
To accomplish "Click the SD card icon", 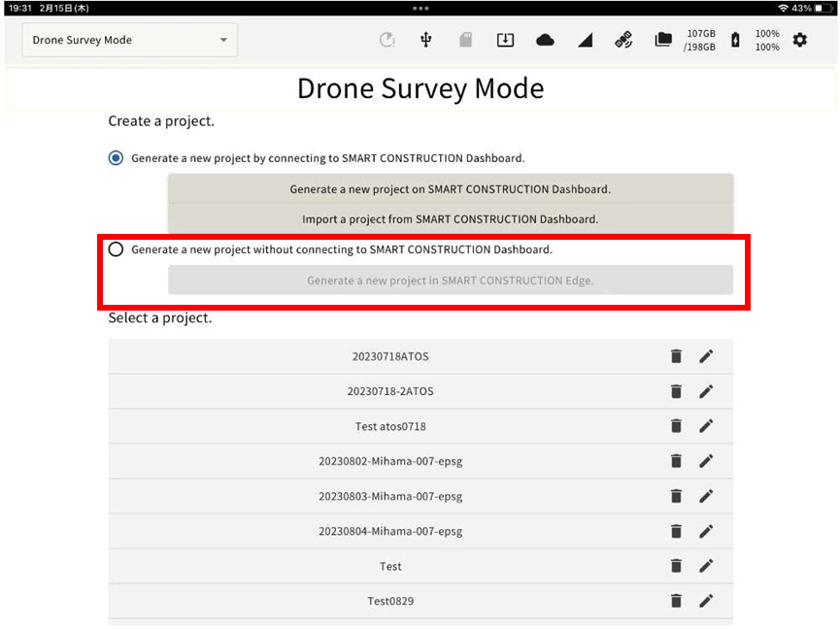I will pos(465,40).
